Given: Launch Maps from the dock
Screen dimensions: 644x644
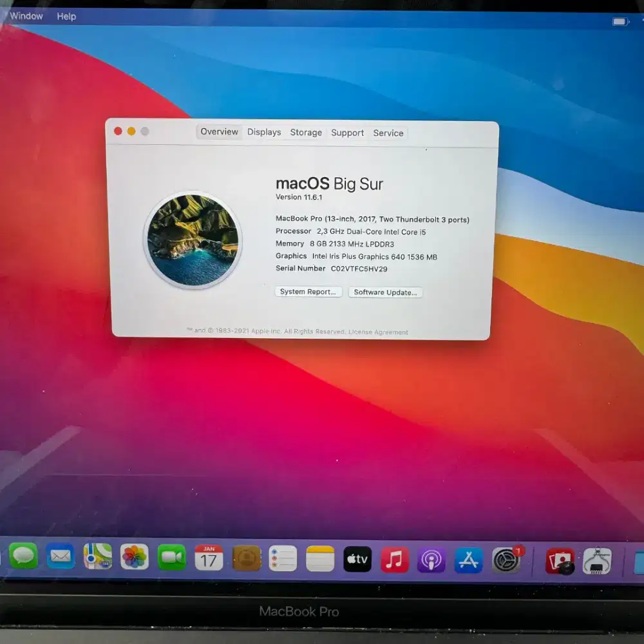Looking at the screenshot, I should click(x=98, y=558).
